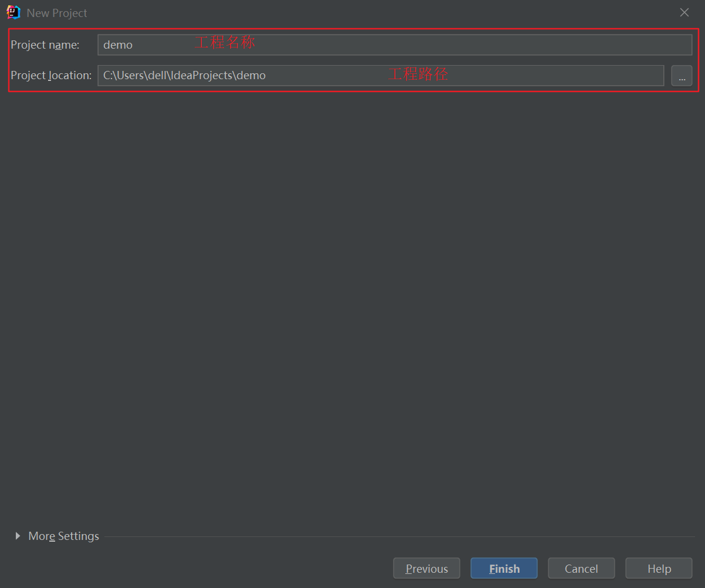Click the Project name input field
Image resolution: width=705 pixels, height=588 pixels.
(395, 45)
